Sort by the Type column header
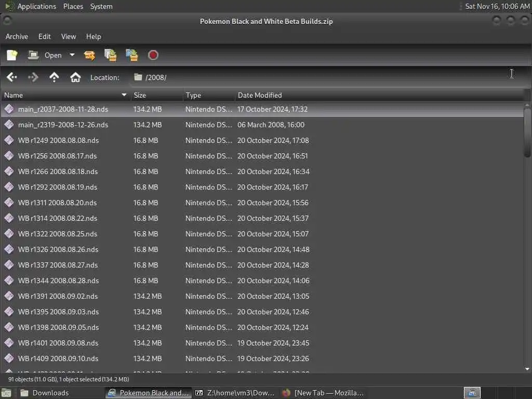This screenshot has height=399, width=532. [209, 96]
